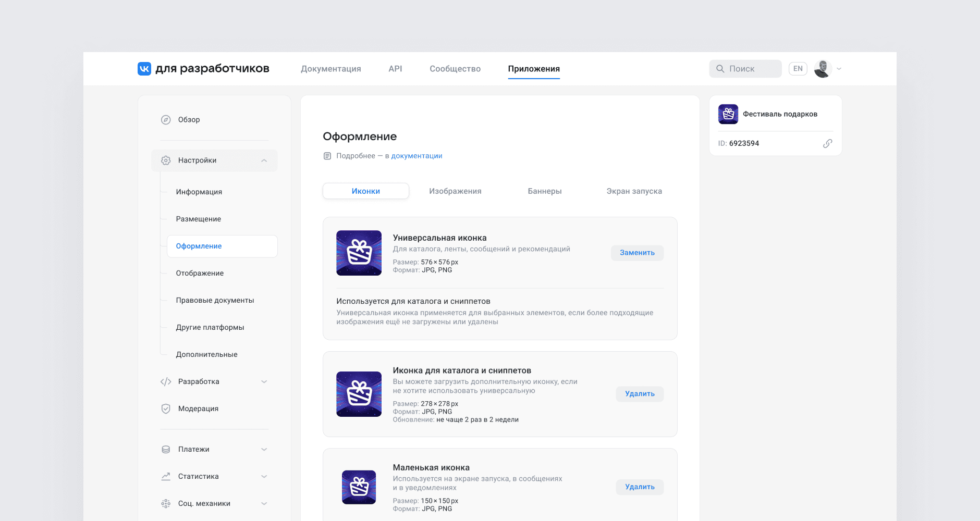Click не чаще 2 раз в 2 недели text
Image resolution: width=980 pixels, height=521 pixels.
(x=477, y=420)
